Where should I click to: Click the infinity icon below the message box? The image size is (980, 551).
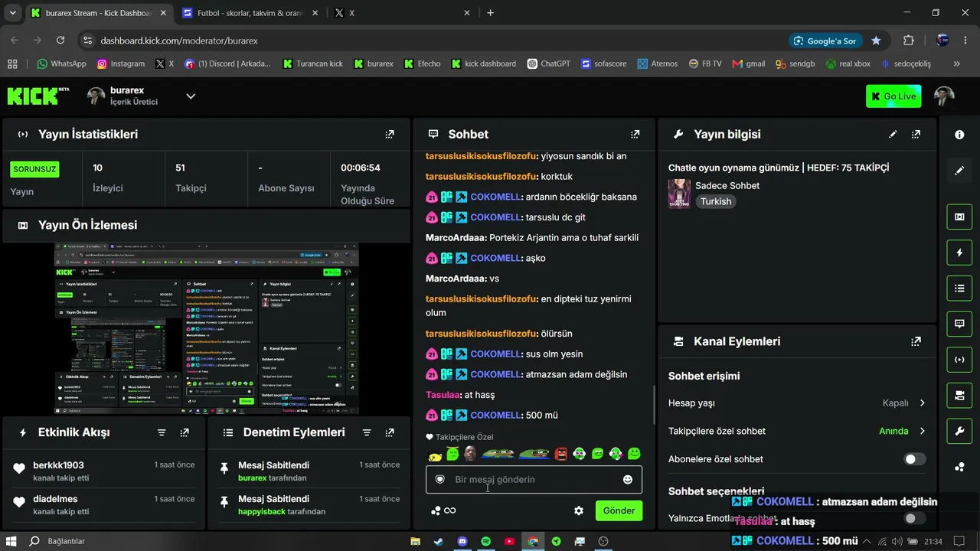click(450, 510)
